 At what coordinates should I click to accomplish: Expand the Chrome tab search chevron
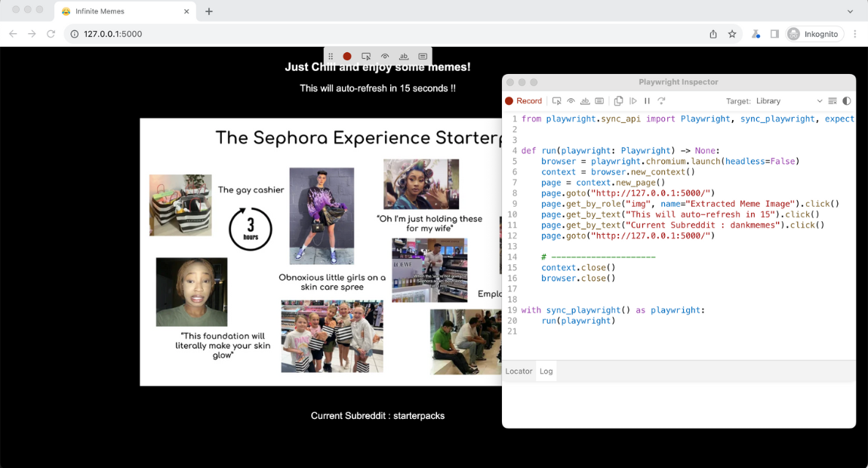851,11
